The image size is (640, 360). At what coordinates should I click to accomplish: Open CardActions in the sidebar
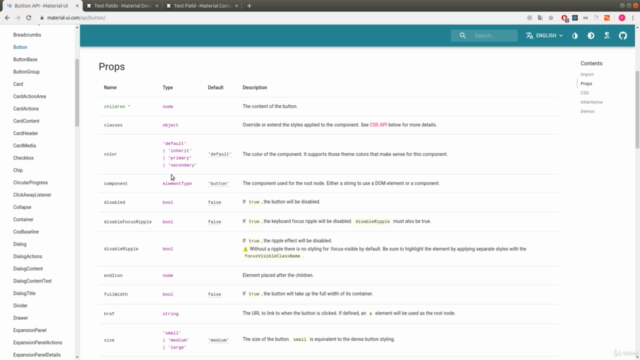26,109
